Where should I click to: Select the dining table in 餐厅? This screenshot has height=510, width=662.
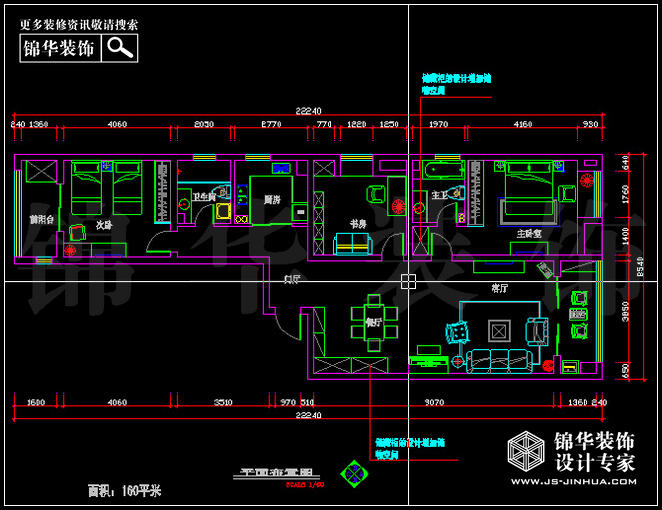tap(372, 322)
